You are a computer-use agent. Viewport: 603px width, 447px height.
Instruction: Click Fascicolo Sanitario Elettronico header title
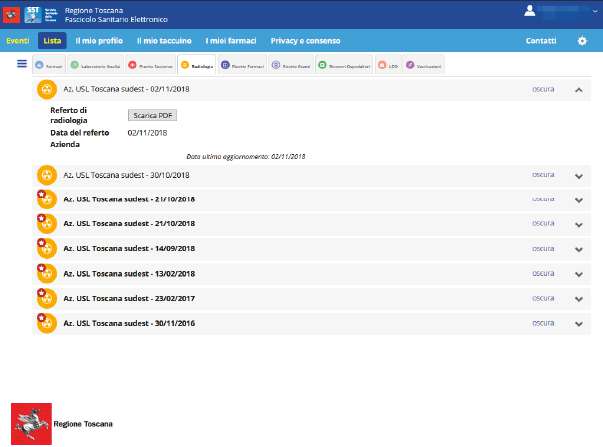point(116,19)
